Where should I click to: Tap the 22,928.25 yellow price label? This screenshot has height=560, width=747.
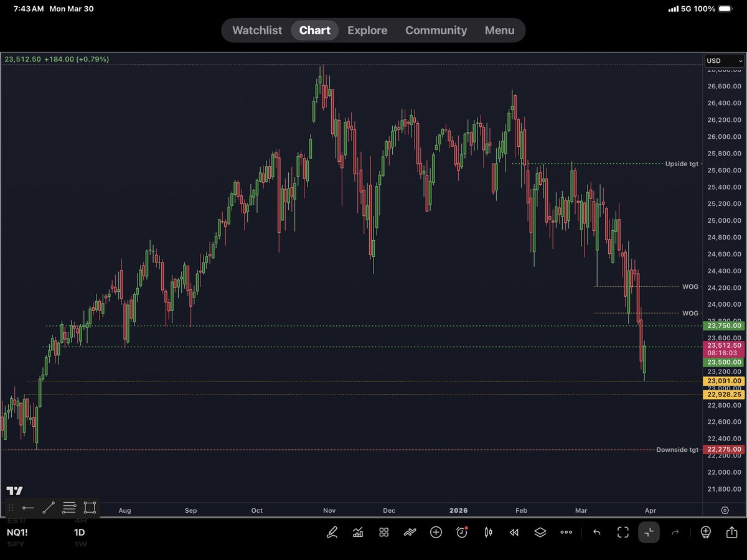coord(723,394)
